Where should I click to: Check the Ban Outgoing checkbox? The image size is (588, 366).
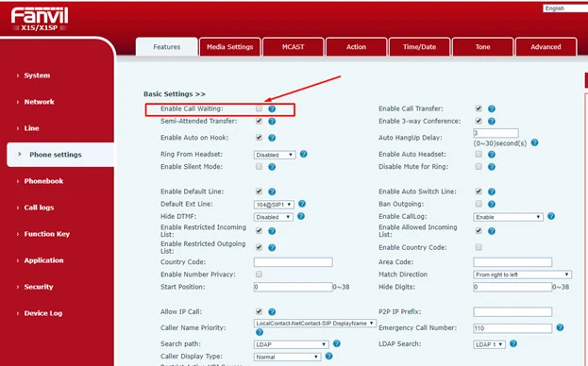[x=479, y=204]
